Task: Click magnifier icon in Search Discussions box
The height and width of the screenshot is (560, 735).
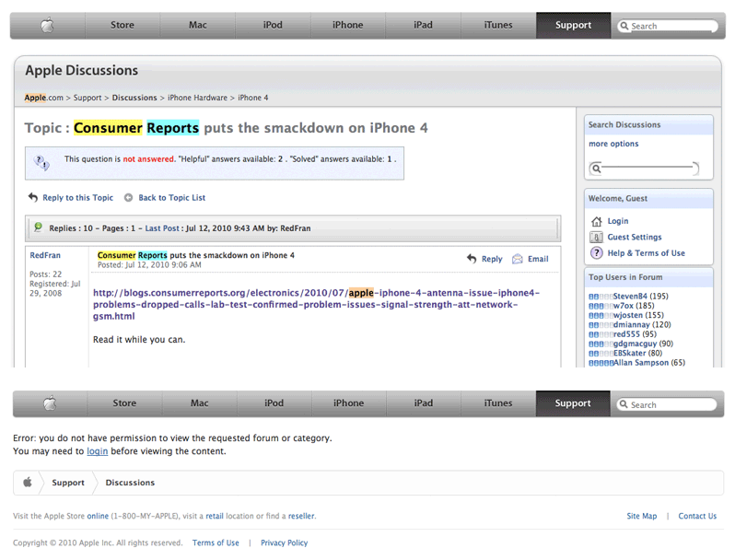Action: 596,169
